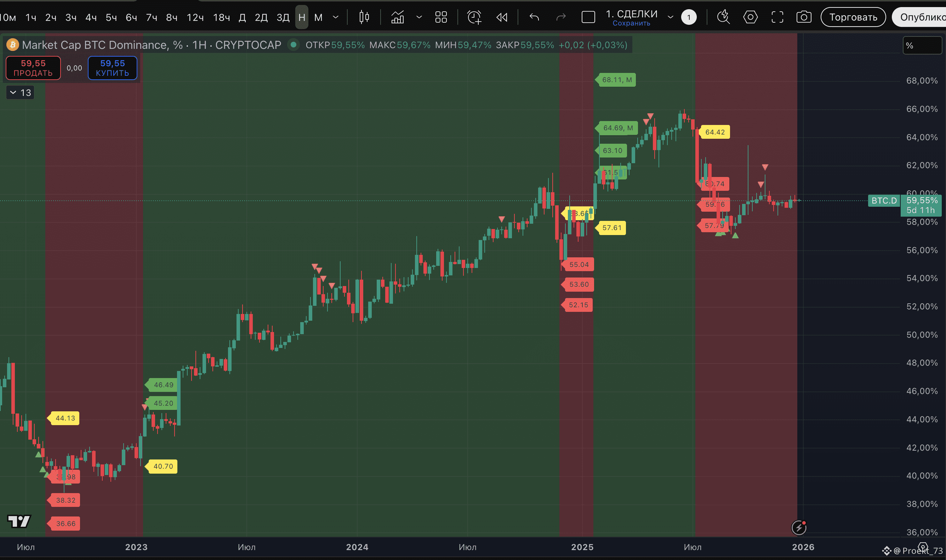Collapse the indicator legend showing 13
The width and height of the screenshot is (946, 560).
(x=21, y=93)
